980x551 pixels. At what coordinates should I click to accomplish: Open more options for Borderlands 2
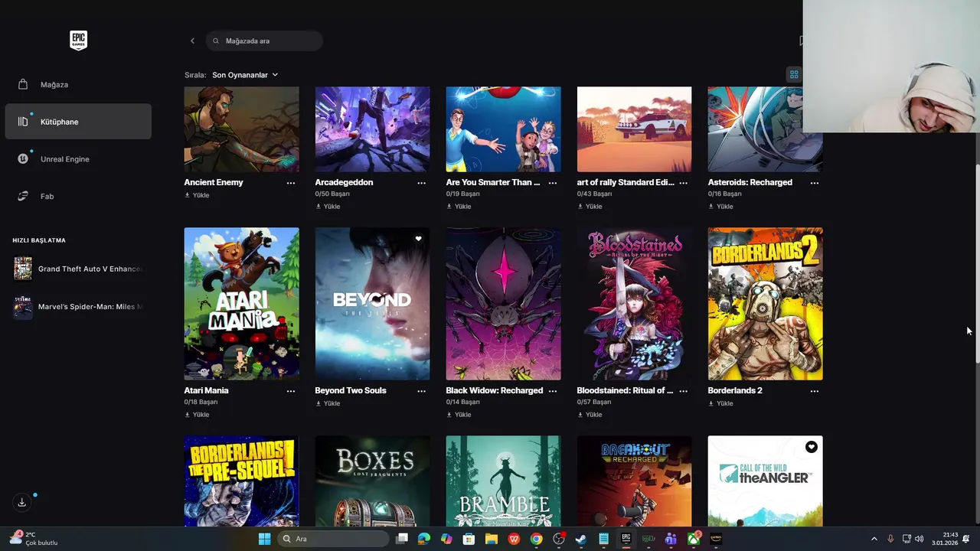815,391
